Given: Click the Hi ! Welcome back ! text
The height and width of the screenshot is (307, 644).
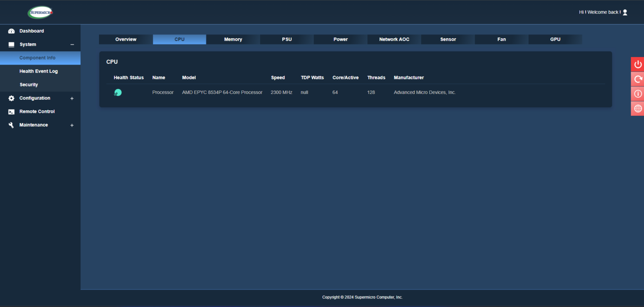Looking at the screenshot, I should point(600,12).
